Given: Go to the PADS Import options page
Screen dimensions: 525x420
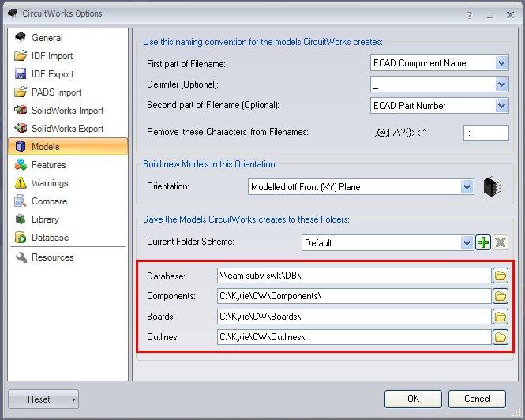Looking at the screenshot, I should tap(68, 92).
